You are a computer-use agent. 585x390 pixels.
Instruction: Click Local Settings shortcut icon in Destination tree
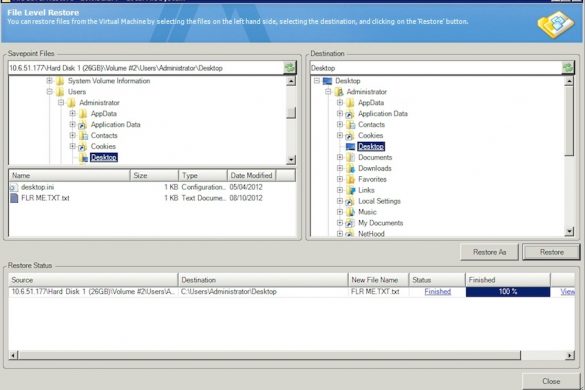point(350,201)
